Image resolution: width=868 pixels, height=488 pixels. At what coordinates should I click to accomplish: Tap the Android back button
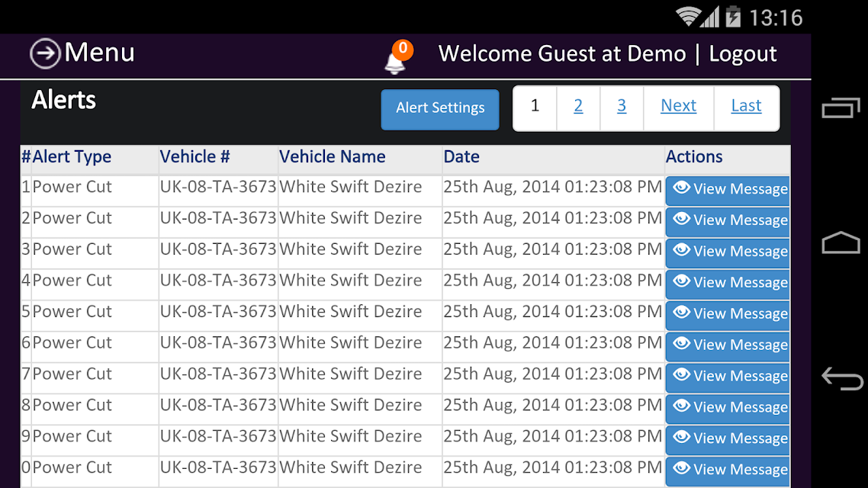(842, 379)
